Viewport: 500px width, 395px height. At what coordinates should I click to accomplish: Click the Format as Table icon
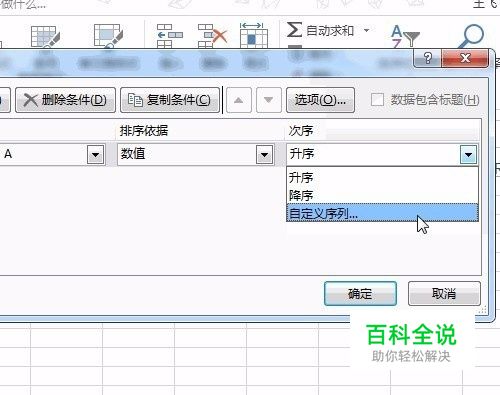click(x=45, y=36)
